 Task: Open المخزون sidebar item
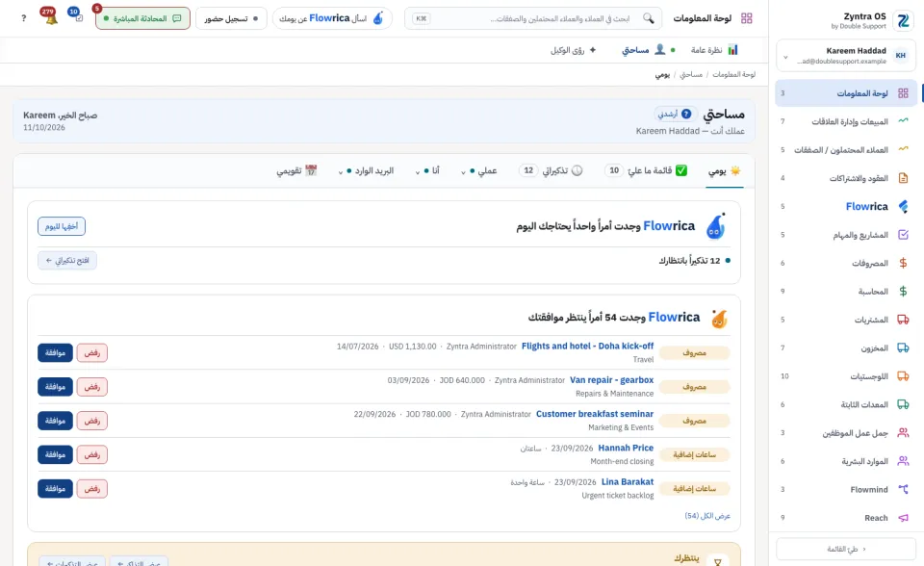(846, 347)
